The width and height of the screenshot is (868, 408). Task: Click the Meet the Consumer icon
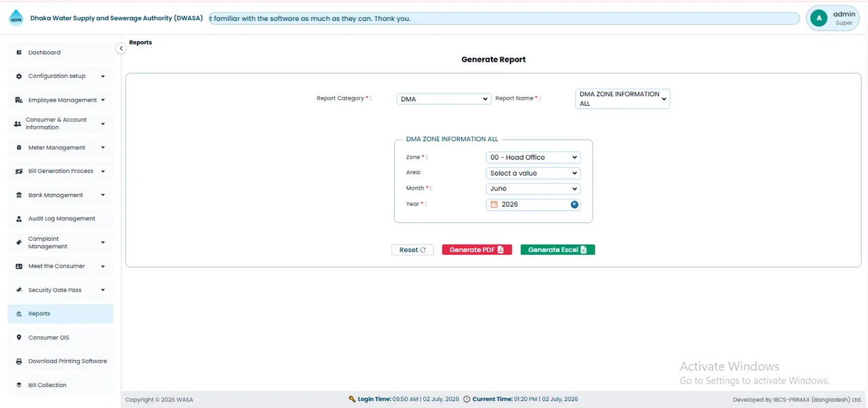tap(19, 266)
